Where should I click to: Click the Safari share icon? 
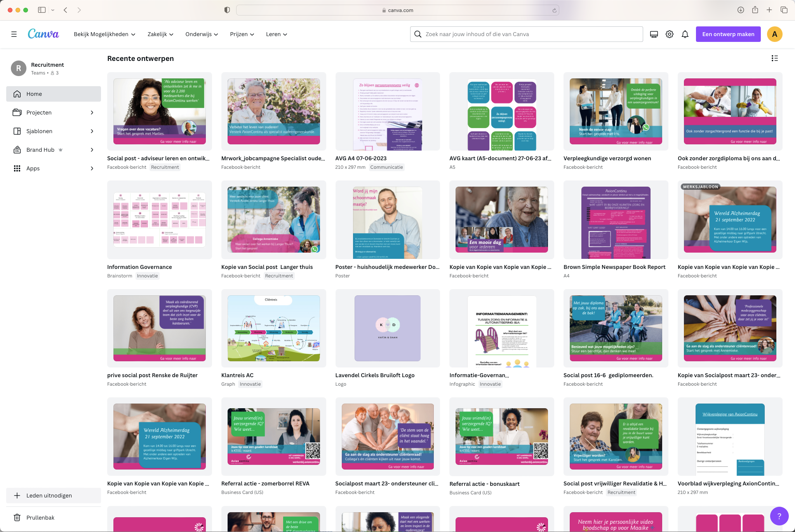click(x=755, y=10)
